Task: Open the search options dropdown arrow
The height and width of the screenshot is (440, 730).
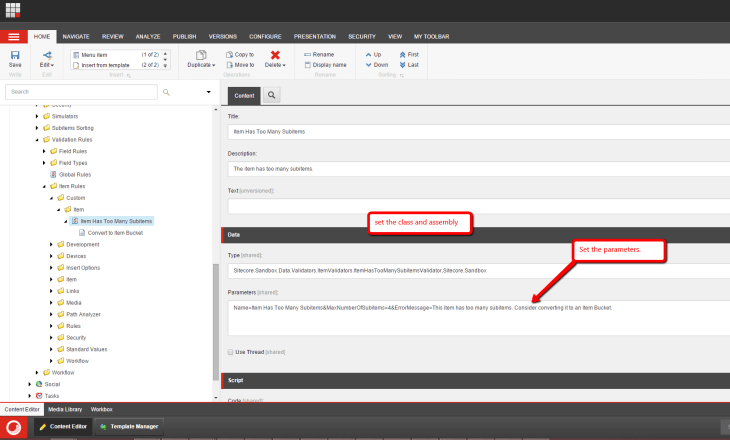Action: [x=209, y=92]
